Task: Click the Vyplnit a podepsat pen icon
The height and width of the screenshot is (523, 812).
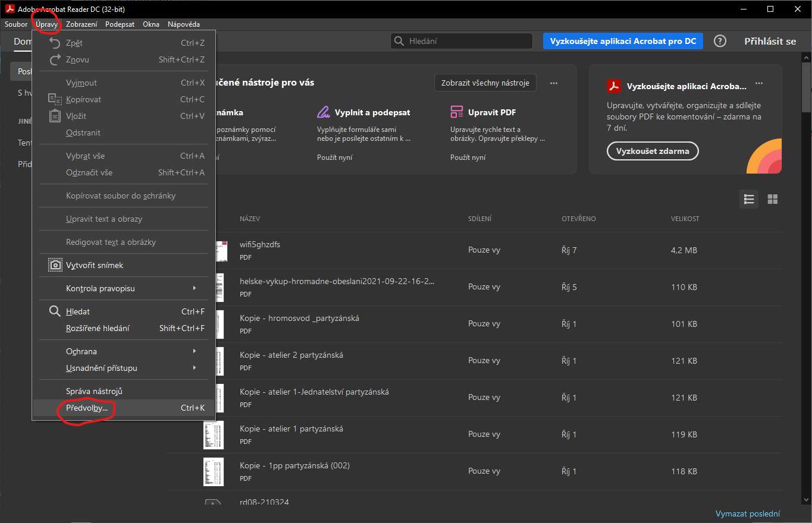Action: pyautogui.click(x=324, y=112)
